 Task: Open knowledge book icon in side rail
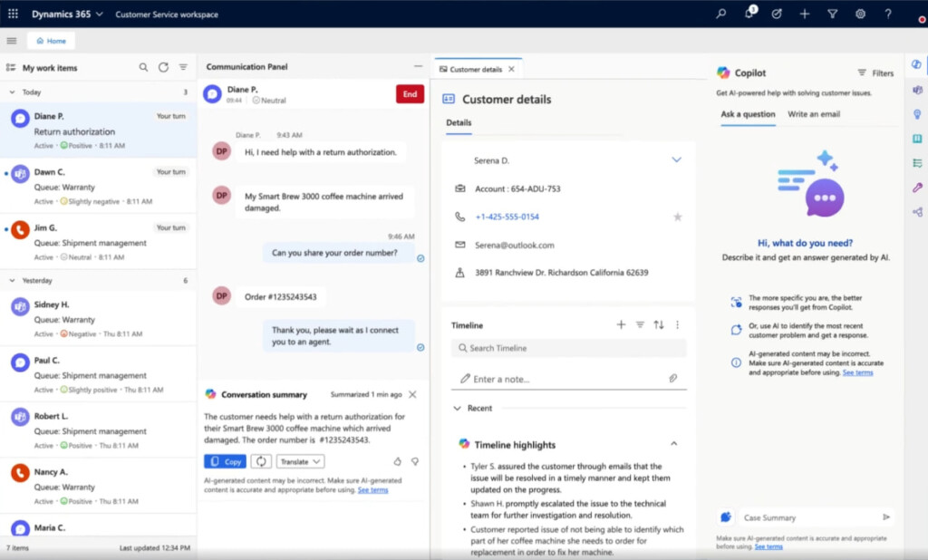click(x=917, y=139)
